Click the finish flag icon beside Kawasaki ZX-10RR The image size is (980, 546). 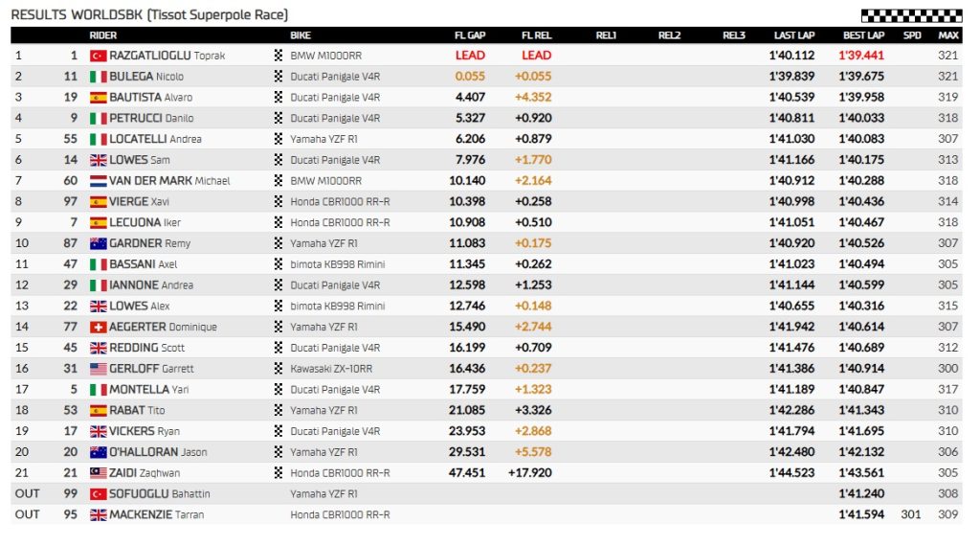click(278, 369)
